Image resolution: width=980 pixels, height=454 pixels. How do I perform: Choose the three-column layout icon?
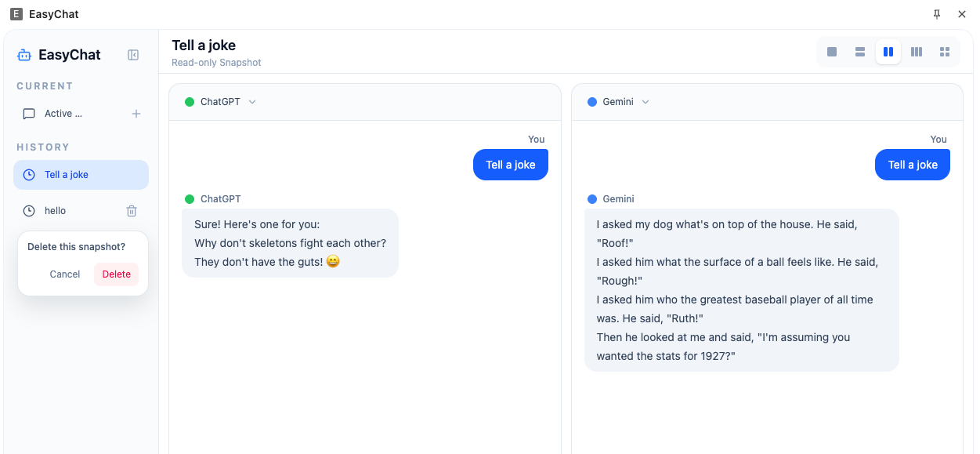pos(917,52)
